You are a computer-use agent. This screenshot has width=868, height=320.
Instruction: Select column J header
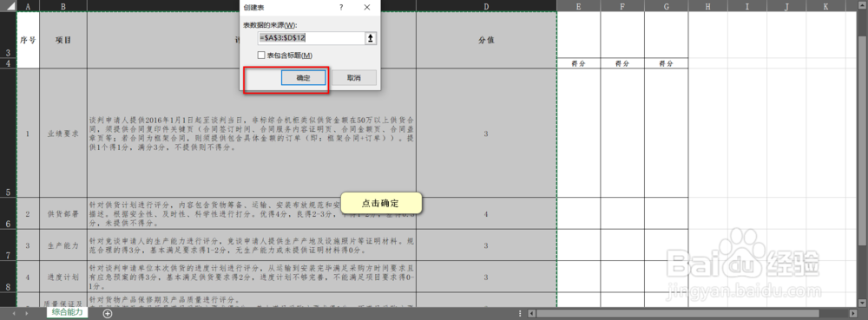click(786, 6)
